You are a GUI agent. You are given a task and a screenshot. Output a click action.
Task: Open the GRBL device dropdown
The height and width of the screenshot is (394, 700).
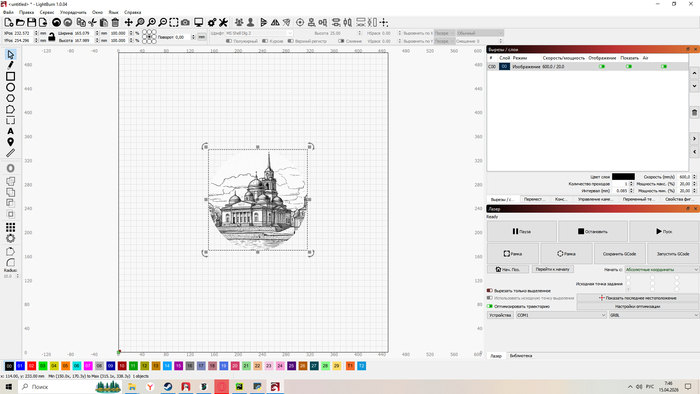pos(654,315)
